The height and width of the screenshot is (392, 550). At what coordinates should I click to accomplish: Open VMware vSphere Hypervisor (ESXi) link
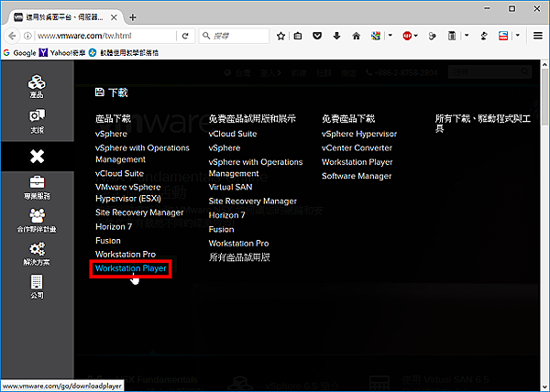tap(128, 192)
